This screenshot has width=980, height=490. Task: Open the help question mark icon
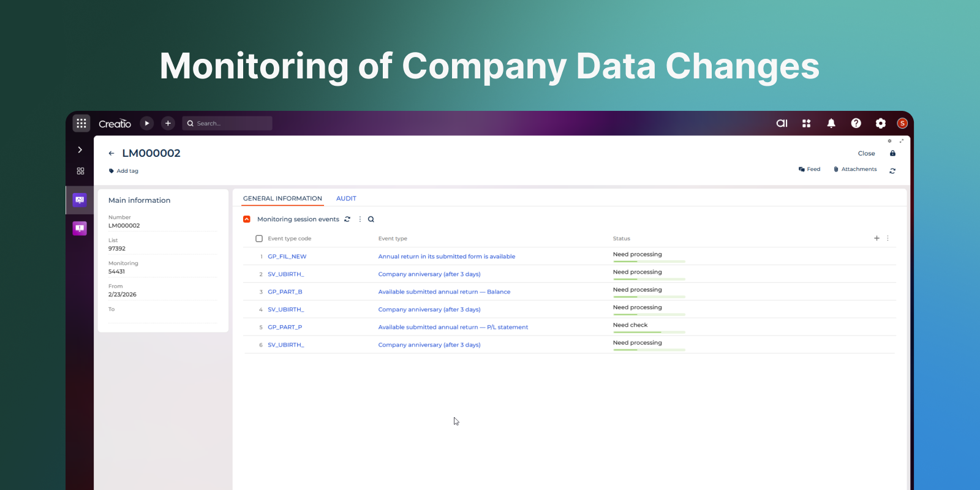point(856,123)
